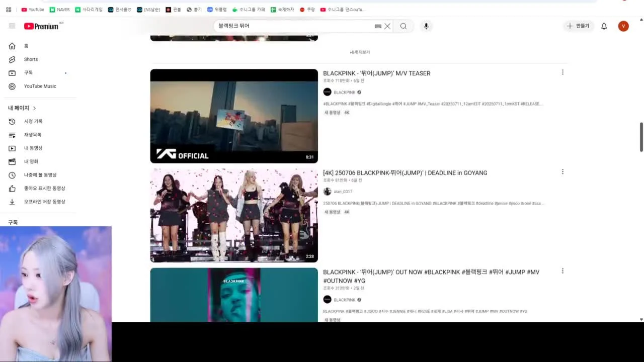Open the notifications bell
This screenshot has width=644, height=362.
coord(604,26)
